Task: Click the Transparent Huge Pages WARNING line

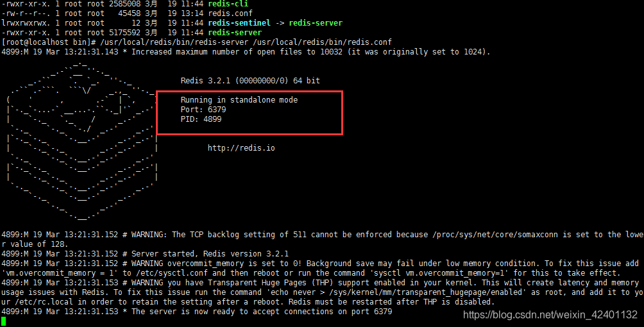Action: pyautogui.click(x=320, y=283)
